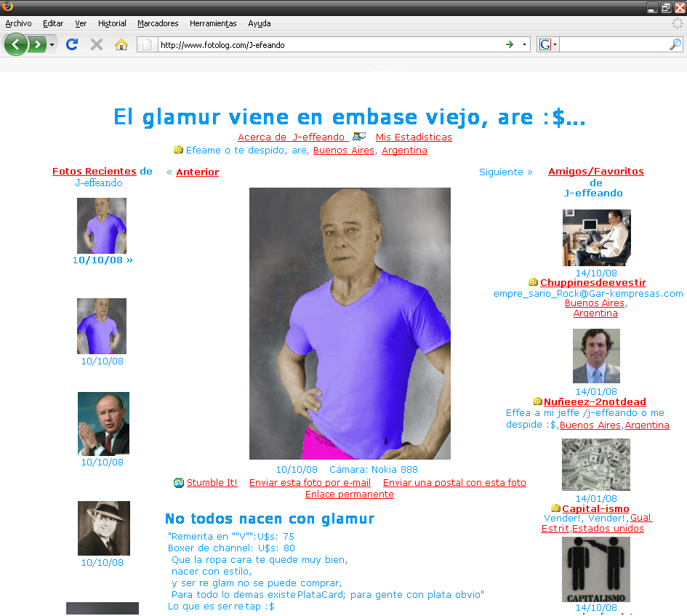Click the Firefox logo in title bar
Screen dimensions: 687x616
click(x=7, y=6)
